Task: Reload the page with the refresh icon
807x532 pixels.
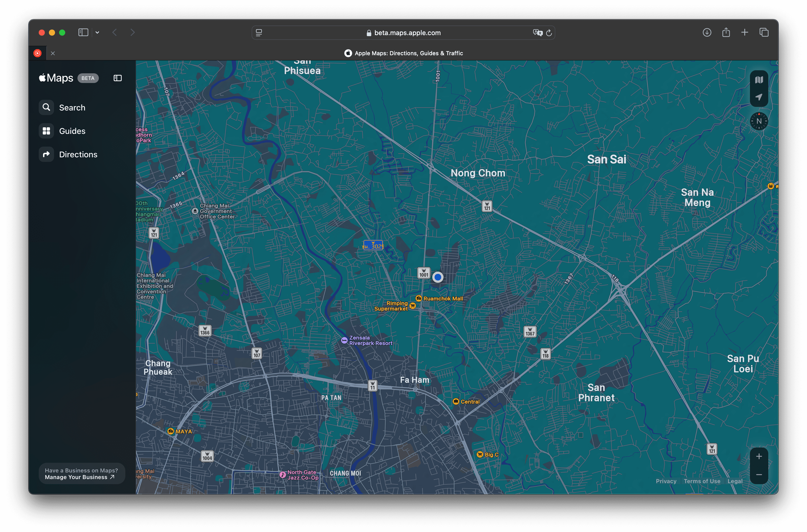Action: pyautogui.click(x=549, y=33)
